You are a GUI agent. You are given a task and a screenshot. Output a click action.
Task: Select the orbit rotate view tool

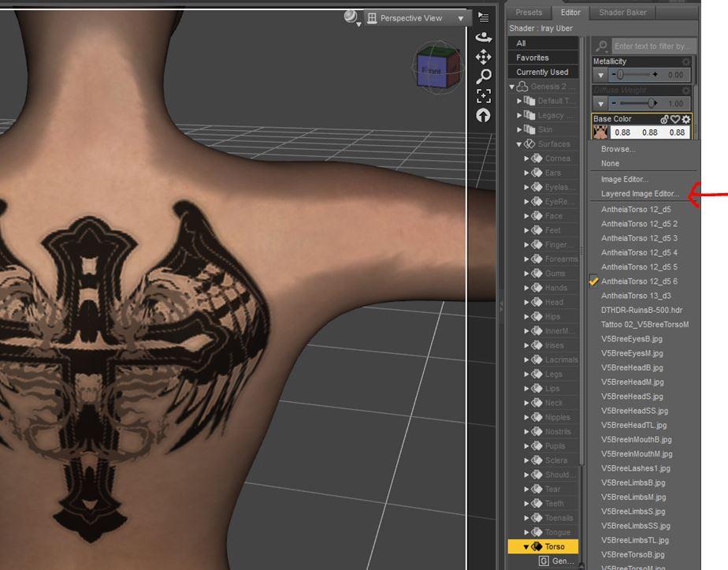[x=483, y=37]
